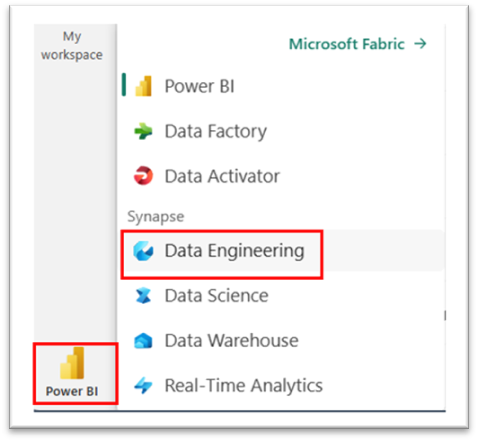This screenshot has width=479, height=441.
Task: Select the Data Activator text label
Action: pos(222,176)
